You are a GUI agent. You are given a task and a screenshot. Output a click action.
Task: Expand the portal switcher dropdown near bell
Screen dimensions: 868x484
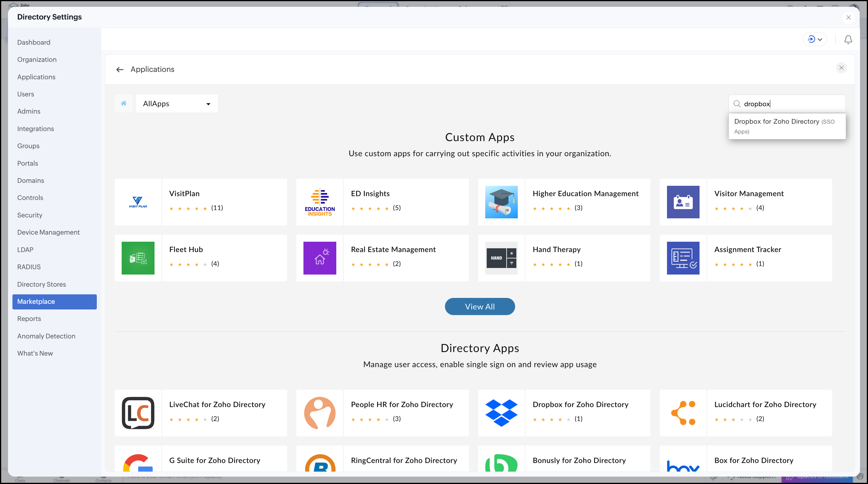coord(814,39)
